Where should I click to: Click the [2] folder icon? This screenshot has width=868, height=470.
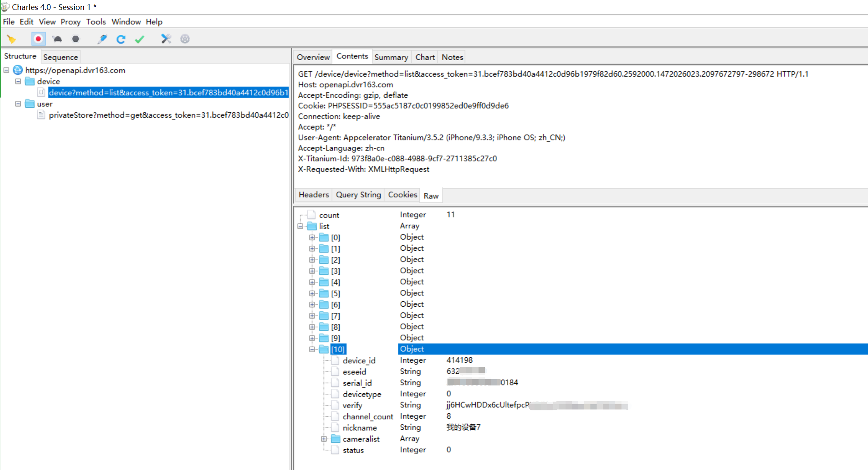(324, 260)
